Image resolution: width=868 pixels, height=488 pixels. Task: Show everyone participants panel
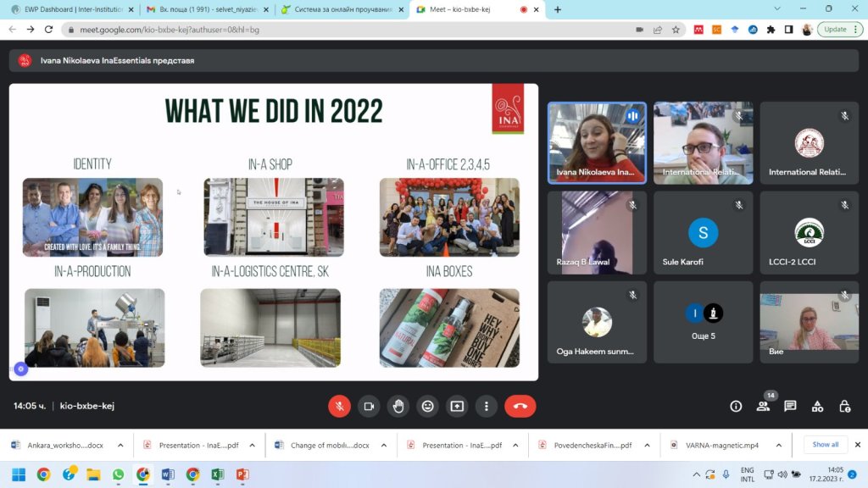pos(763,406)
